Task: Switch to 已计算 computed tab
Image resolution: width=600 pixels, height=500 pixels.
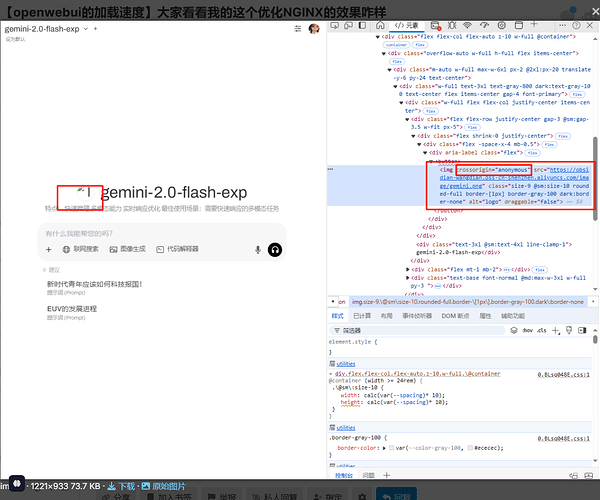Action: (x=362, y=316)
